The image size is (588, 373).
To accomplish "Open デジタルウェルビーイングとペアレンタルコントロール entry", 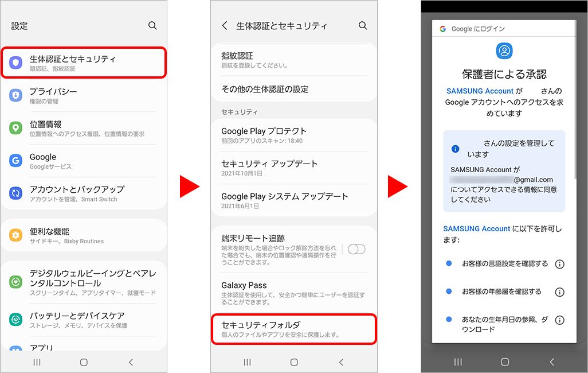I will click(84, 282).
